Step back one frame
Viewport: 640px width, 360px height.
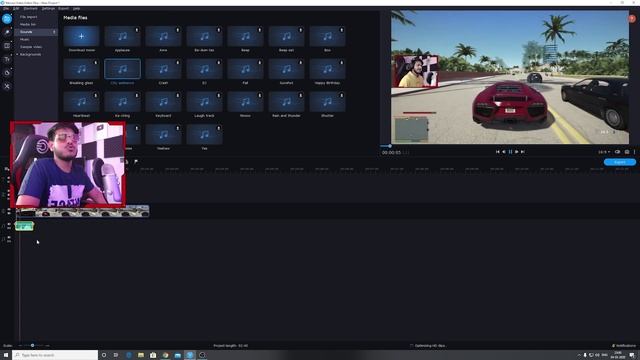[x=504, y=152]
